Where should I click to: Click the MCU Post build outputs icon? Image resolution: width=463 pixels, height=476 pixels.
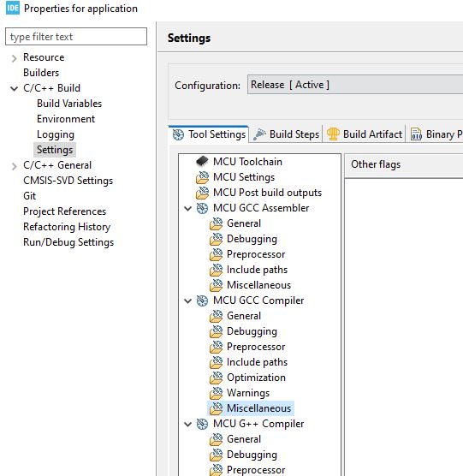202,193
